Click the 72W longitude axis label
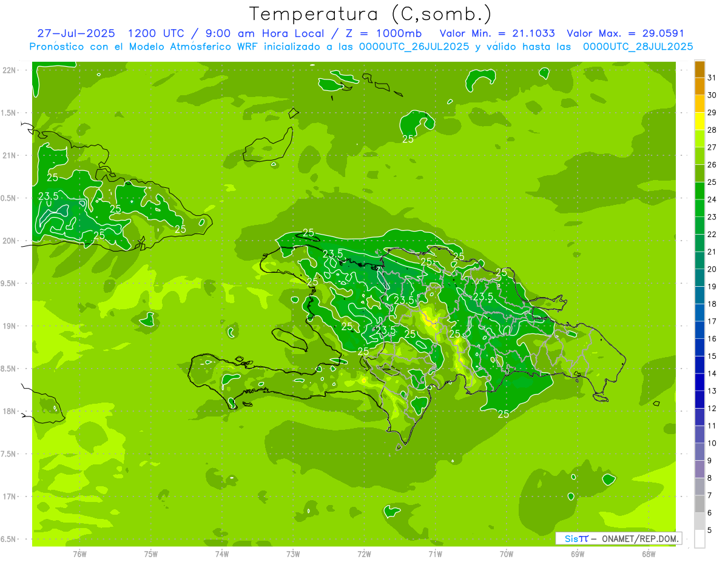The height and width of the screenshot is (562, 728). (364, 554)
